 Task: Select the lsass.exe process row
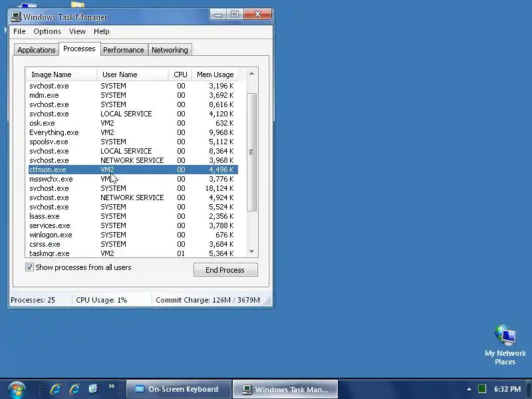(x=132, y=216)
